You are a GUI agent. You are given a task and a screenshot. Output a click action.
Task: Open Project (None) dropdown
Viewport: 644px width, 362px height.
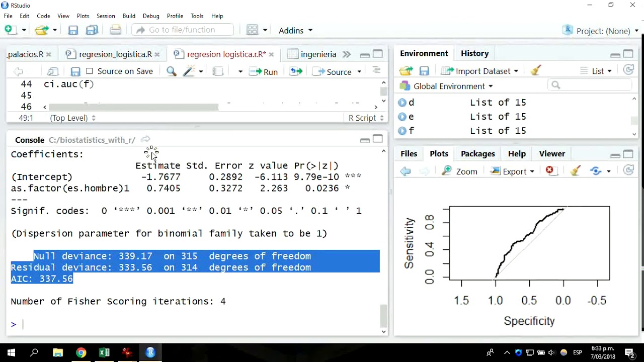pyautogui.click(x=601, y=31)
